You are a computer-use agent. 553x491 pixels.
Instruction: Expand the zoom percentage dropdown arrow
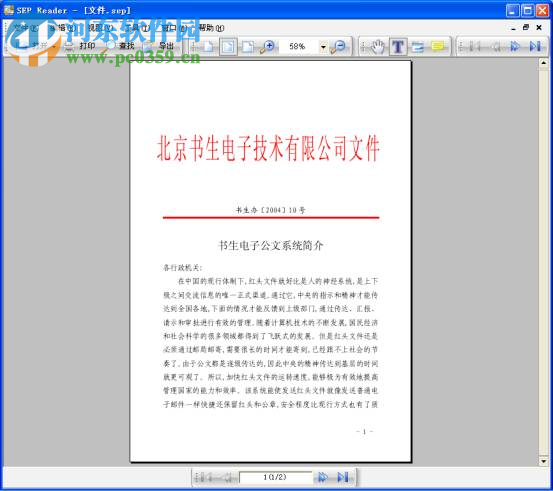323,47
